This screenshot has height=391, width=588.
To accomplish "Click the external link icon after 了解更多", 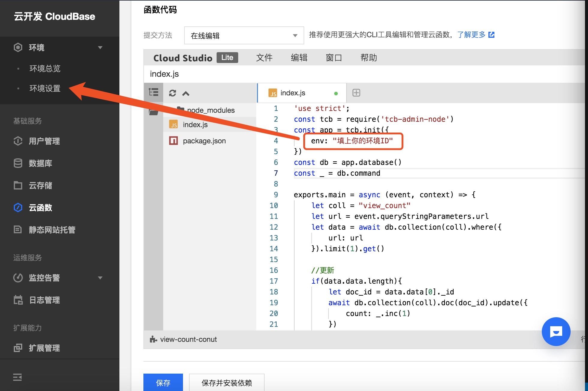I will tap(491, 35).
